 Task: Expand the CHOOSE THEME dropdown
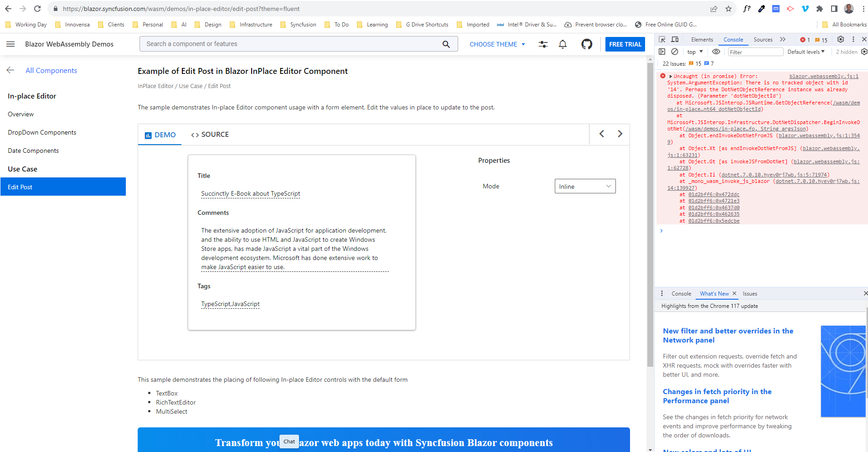tap(497, 44)
